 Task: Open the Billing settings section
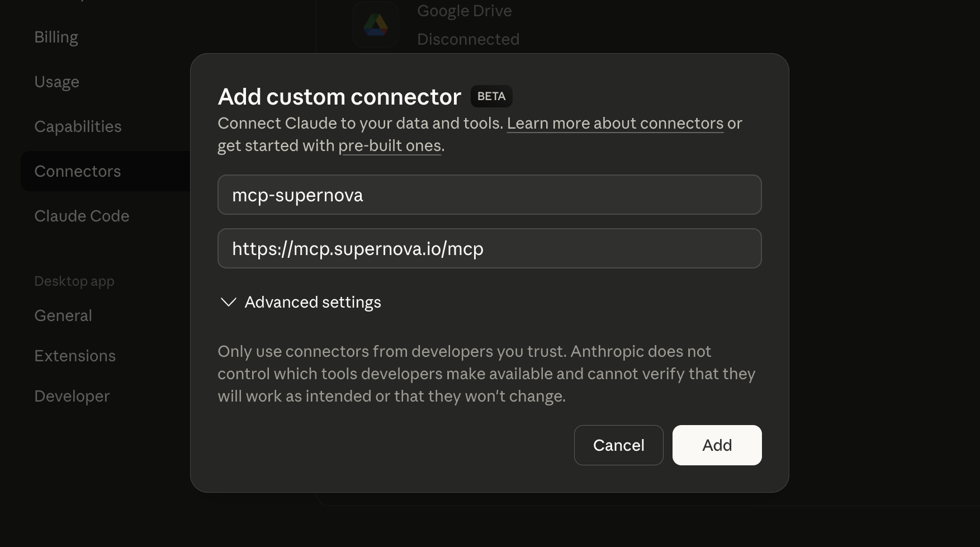[x=56, y=37]
